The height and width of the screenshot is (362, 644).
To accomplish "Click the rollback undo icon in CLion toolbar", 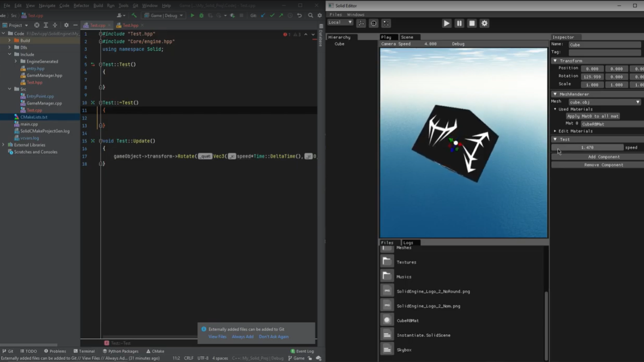I will pos(299,16).
